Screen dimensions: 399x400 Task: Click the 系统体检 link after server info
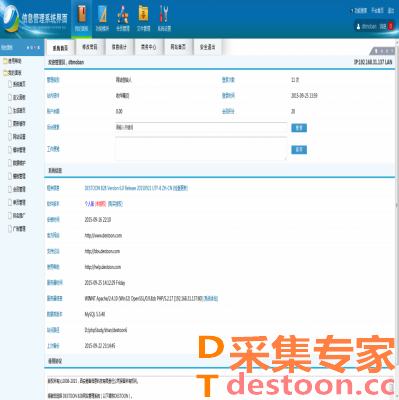(x=211, y=299)
